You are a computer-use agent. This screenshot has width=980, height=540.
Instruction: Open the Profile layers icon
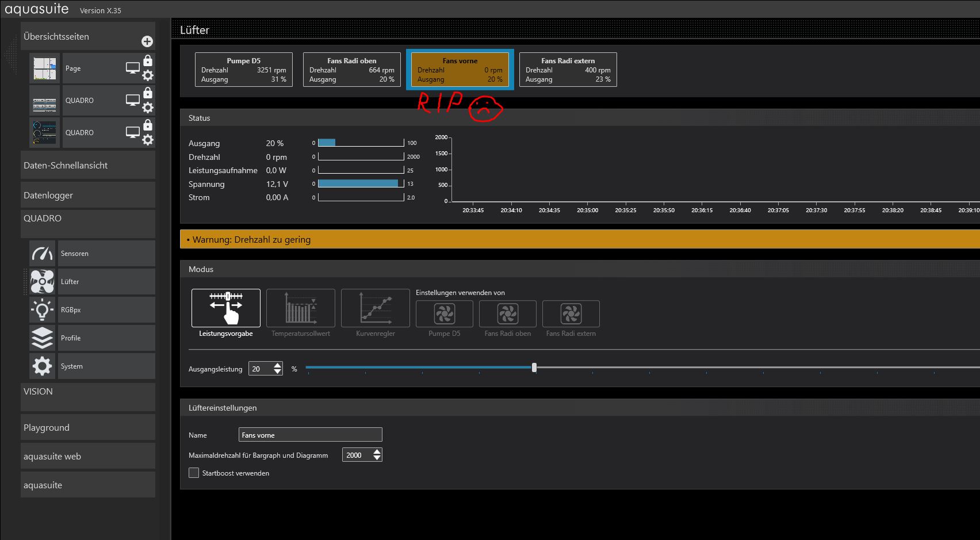(43, 338)
